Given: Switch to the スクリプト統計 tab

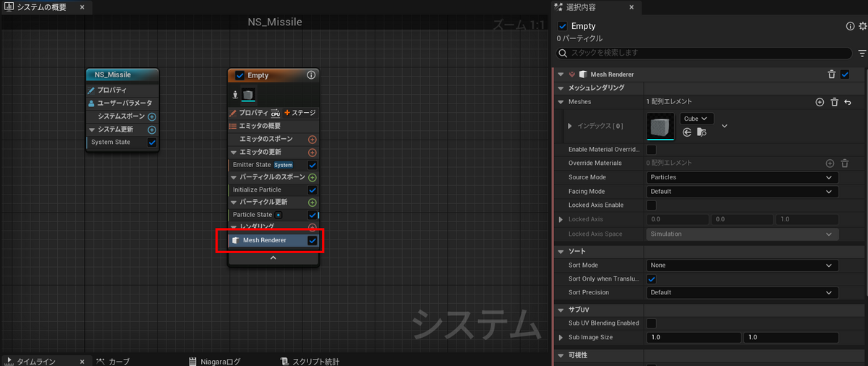Looking at the screenshot, I should 311,362.
